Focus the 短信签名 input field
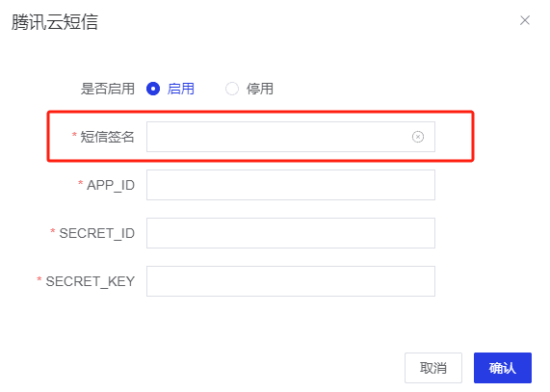 (291, 137)
